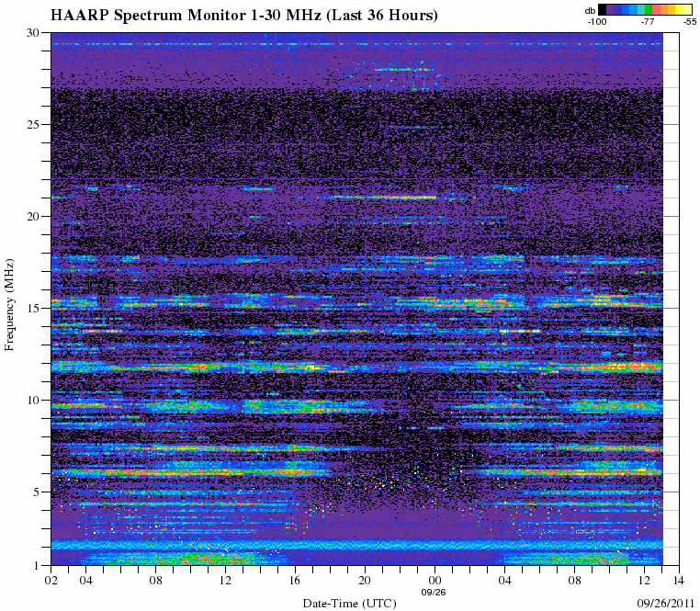
Task: Click the db color scale legend bar
Action: point(645,9)
